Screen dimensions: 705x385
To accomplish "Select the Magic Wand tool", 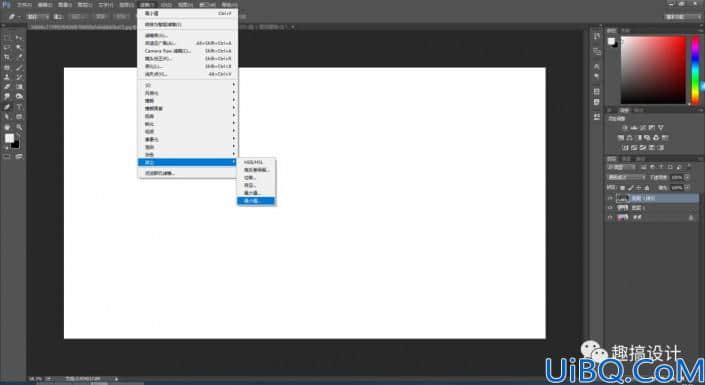I will click(x=19, y=47).
